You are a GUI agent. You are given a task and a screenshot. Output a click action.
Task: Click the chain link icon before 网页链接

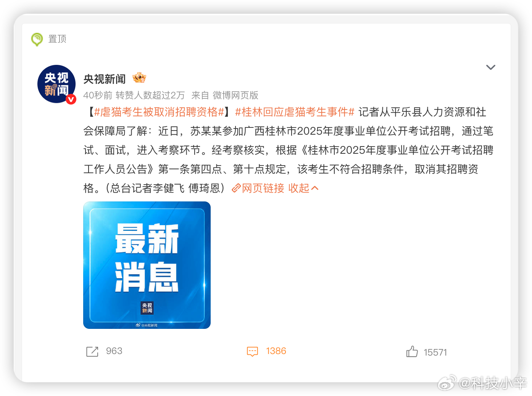coord(236,188)
